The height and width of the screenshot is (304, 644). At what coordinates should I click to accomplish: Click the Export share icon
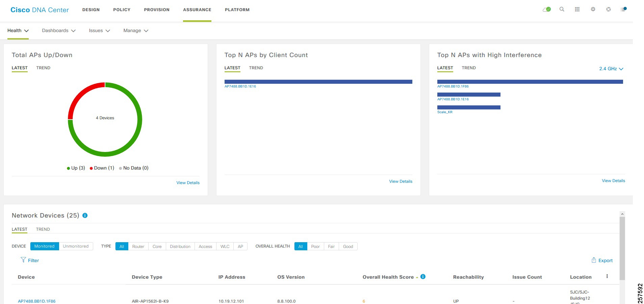pyautogui.click(x=594, y=260)
